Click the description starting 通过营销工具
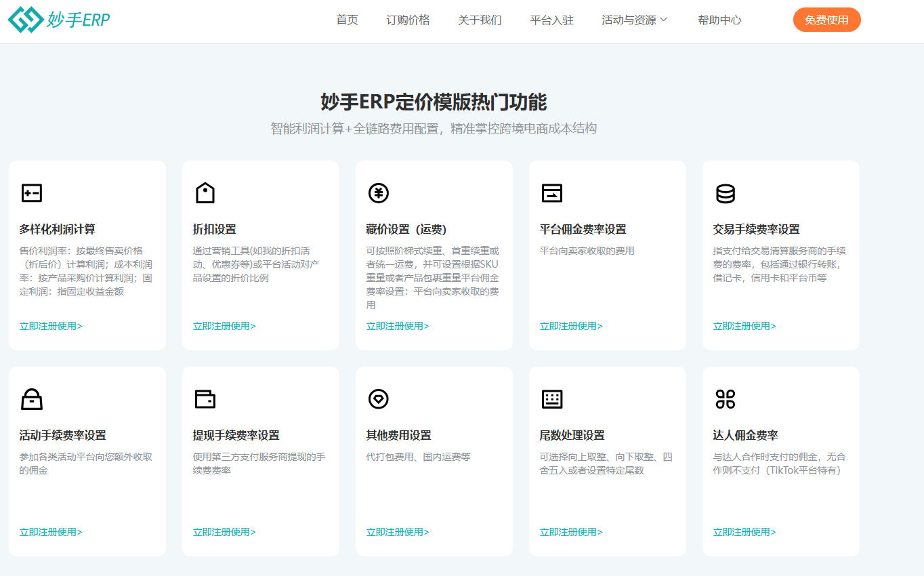This screenshot has width=924, height=576. [257, 264]
